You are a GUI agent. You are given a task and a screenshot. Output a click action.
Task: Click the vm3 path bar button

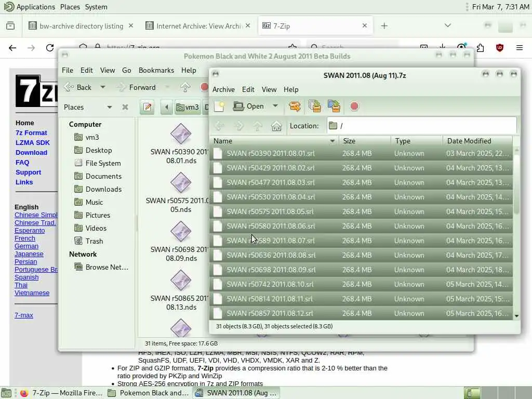[x=187, y=107]
